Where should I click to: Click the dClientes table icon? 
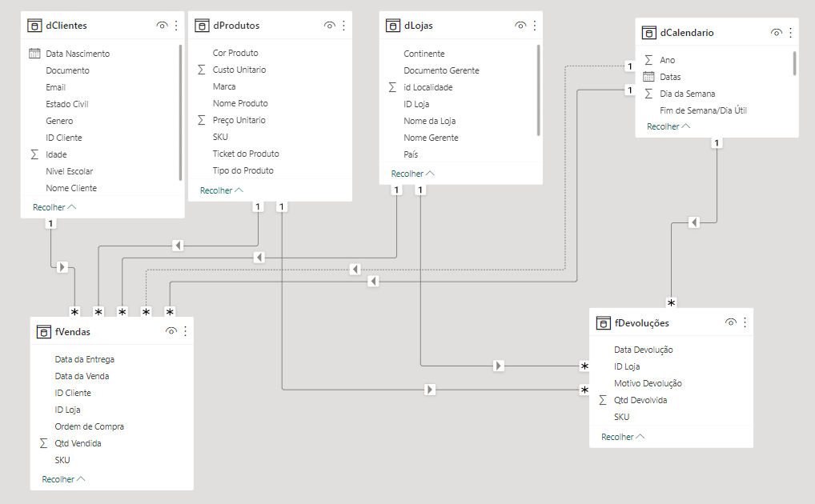pos(34,26)
